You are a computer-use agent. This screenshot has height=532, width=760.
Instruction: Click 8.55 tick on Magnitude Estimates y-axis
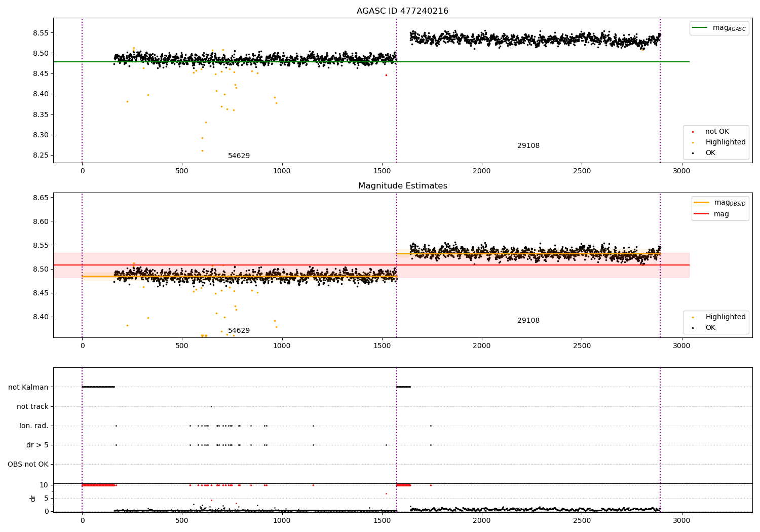click(40, 245)
